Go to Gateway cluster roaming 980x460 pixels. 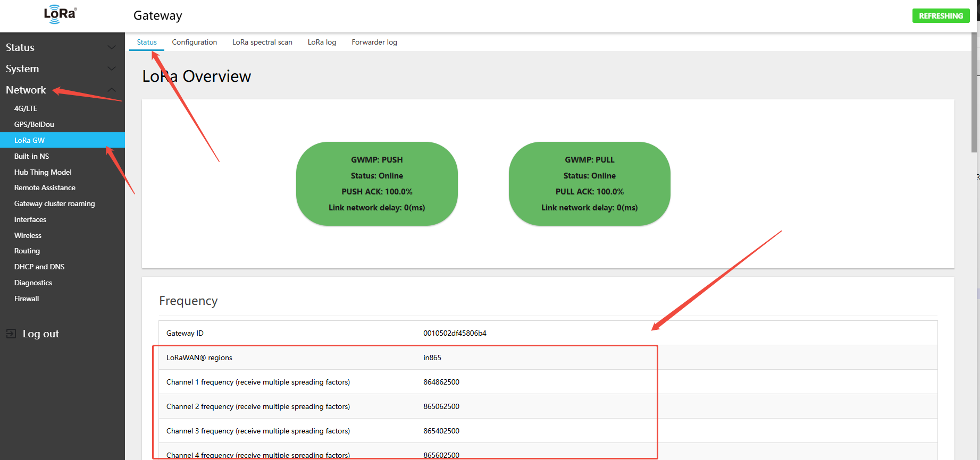[x=54, y=203]
